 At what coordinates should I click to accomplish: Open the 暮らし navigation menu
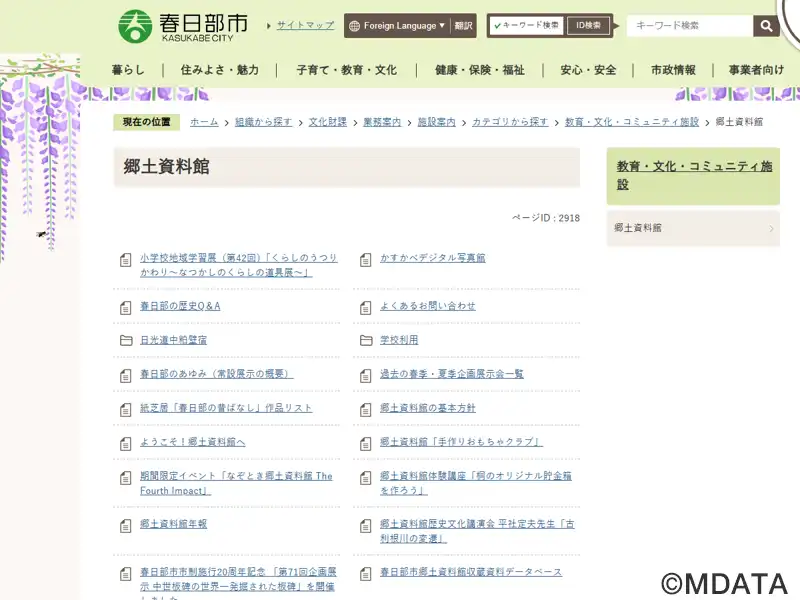(128, 70)
